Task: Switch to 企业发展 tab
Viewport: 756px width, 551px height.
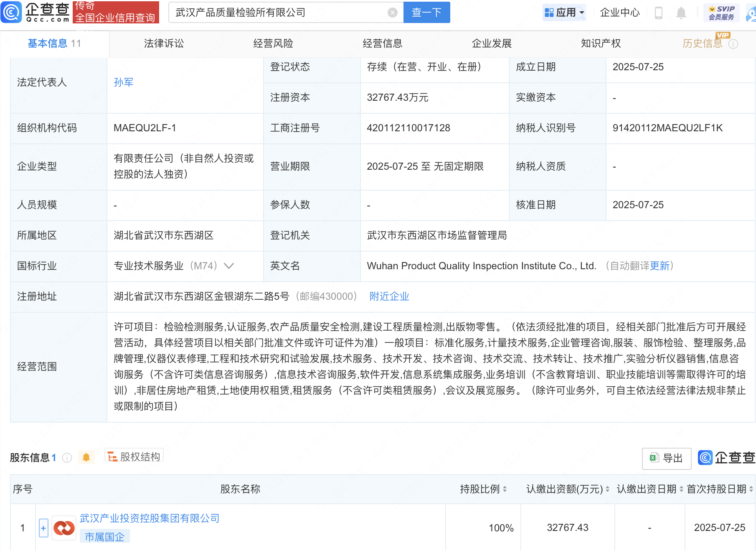Action: (x=492, y=43)
